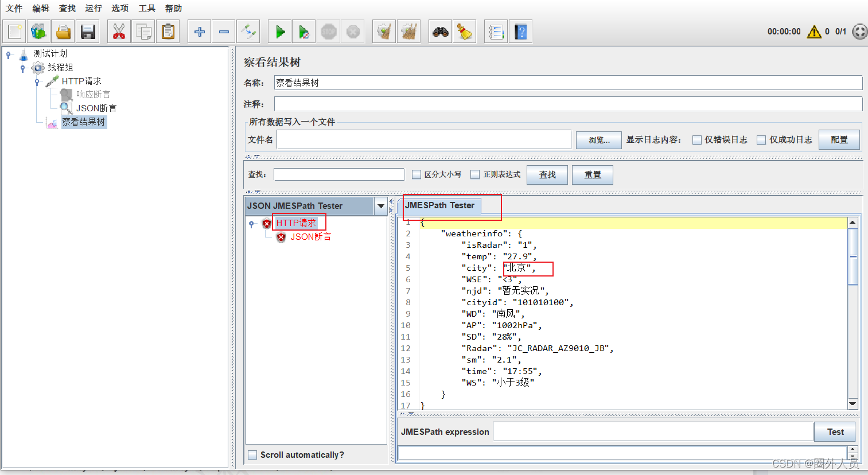Click the 查找 search button

click(x=547, y=175)
